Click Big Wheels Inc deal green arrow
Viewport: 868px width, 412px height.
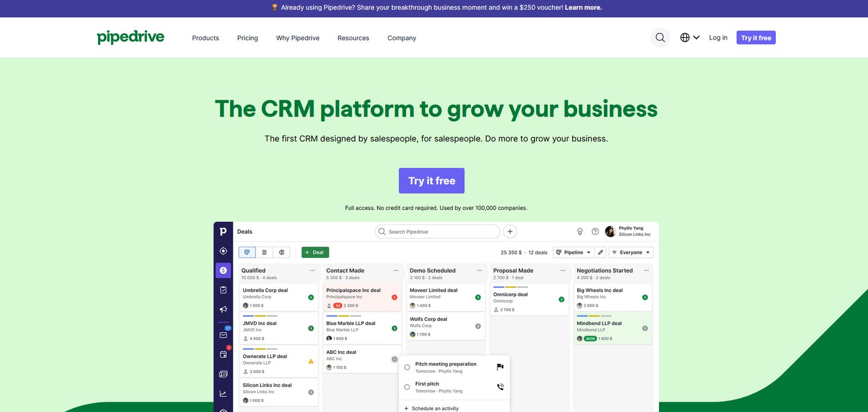pyautogui.click(x=645, y=297)
